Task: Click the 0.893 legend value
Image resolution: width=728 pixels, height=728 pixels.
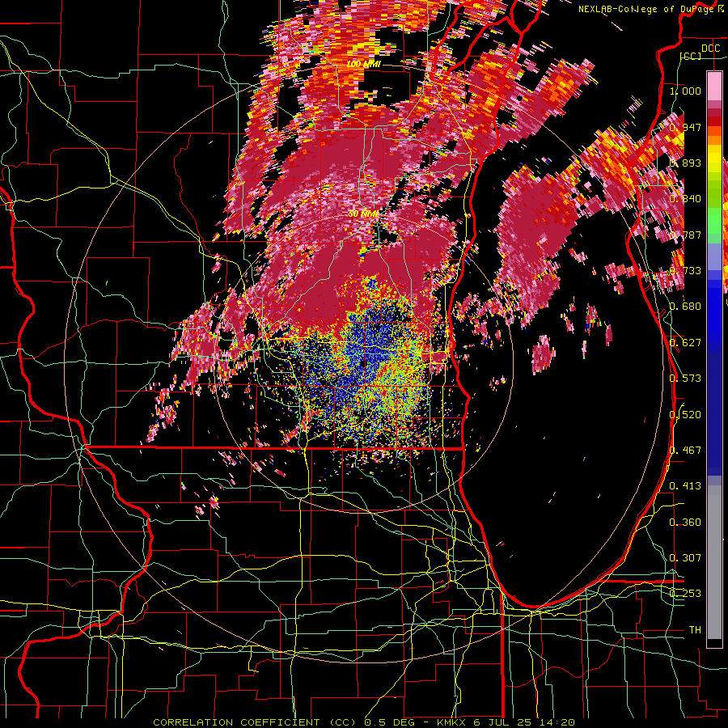Action: pyautogui.click(x=685, y=163)
